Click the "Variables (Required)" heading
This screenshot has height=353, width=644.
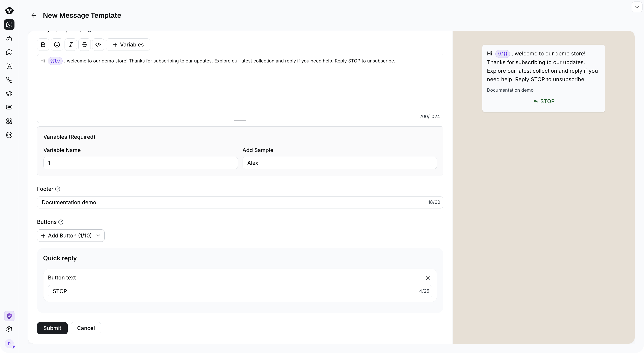click(69, 137)
